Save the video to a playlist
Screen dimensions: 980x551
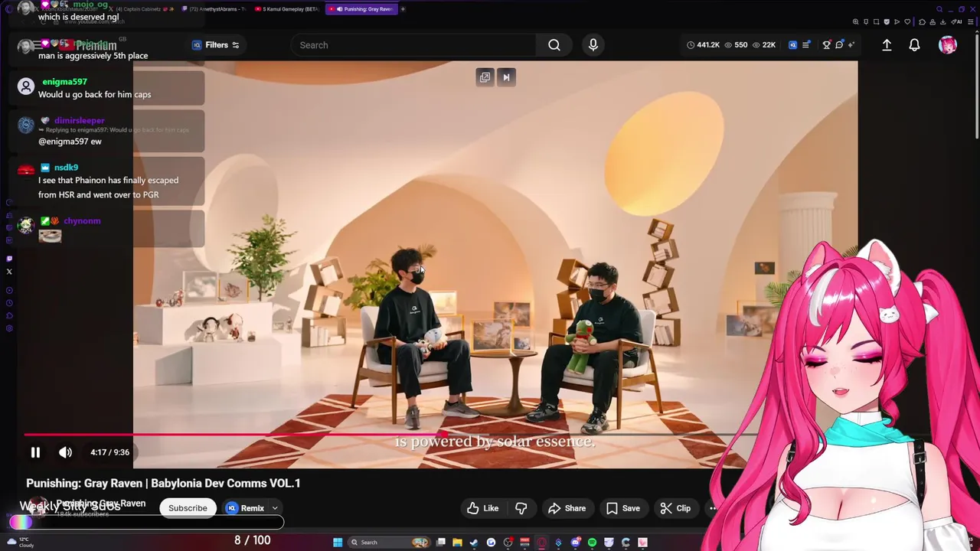[x=623, y=508]
